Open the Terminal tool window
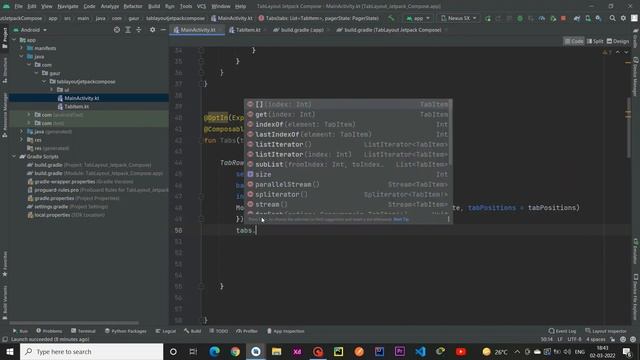The height and width of the screenshot is (360, 640). pos(83,331)
